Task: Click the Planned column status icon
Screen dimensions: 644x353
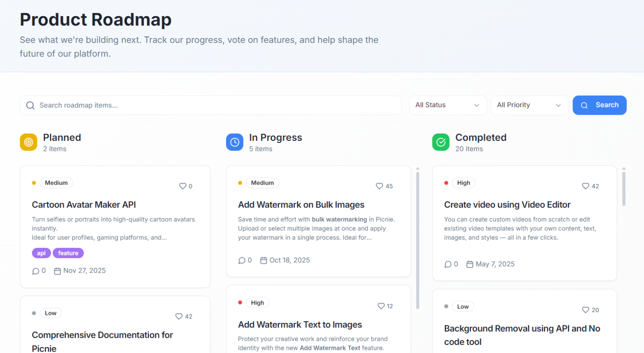Action: [x=28, y=142]
